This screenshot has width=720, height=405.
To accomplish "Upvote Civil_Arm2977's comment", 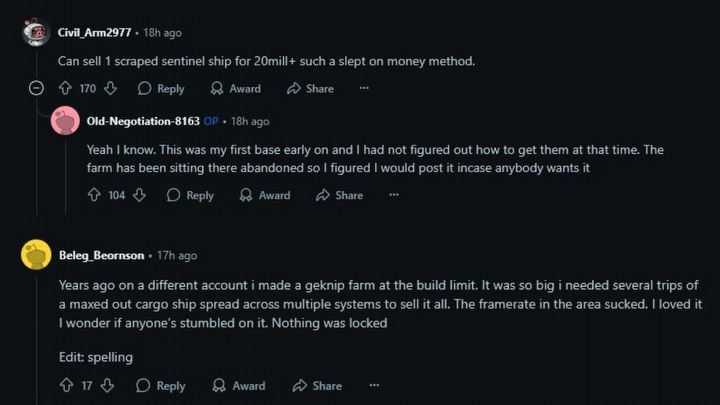I will click(x=65, y=88).
